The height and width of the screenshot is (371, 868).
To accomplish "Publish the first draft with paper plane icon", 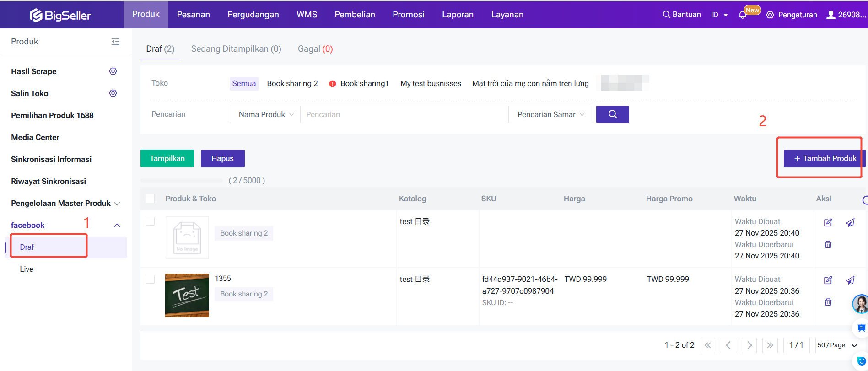I will point(850,223).
